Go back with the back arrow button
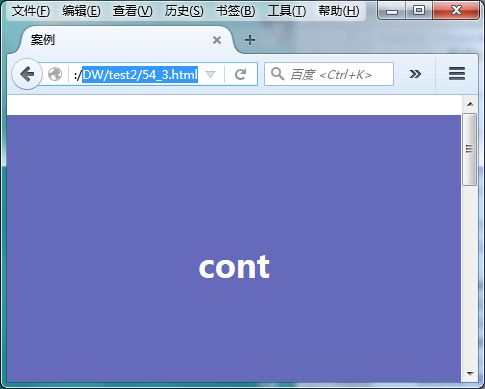Viewport: 485px width, 389px height. click(27, 74)
